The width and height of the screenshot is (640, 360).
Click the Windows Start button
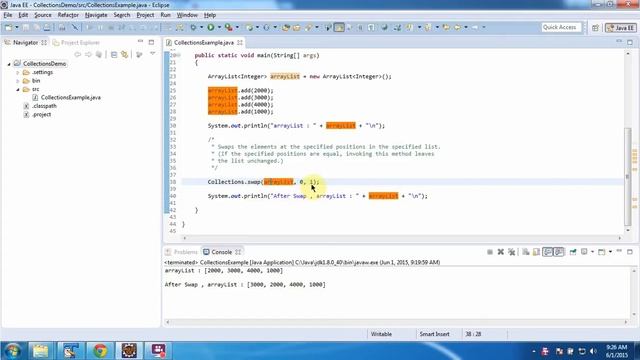(13, 351)
